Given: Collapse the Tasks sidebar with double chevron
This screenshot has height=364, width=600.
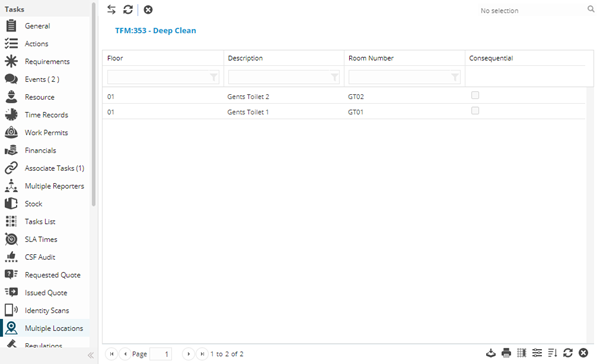Looking at the screenshot, I should 91,355.
